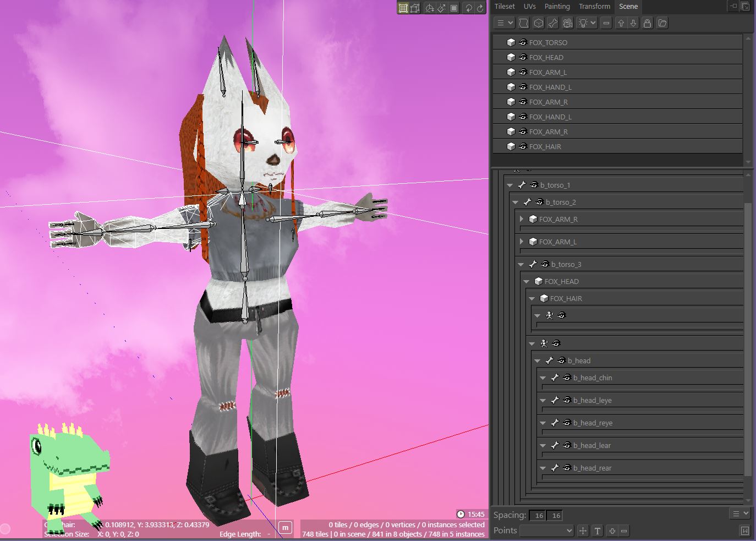Click the camera icon in the Scene toolbar
The image size is (756, 541).
pos(567,23)
